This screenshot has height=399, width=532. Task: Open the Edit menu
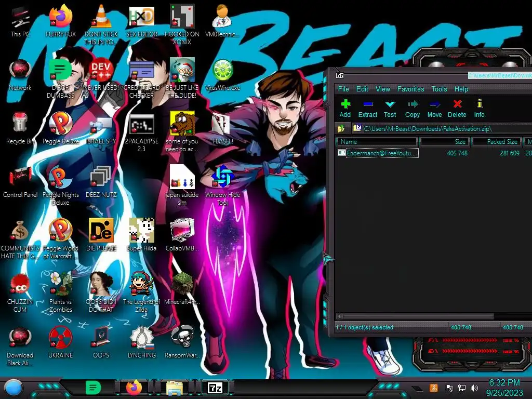[x=362, y=89]
